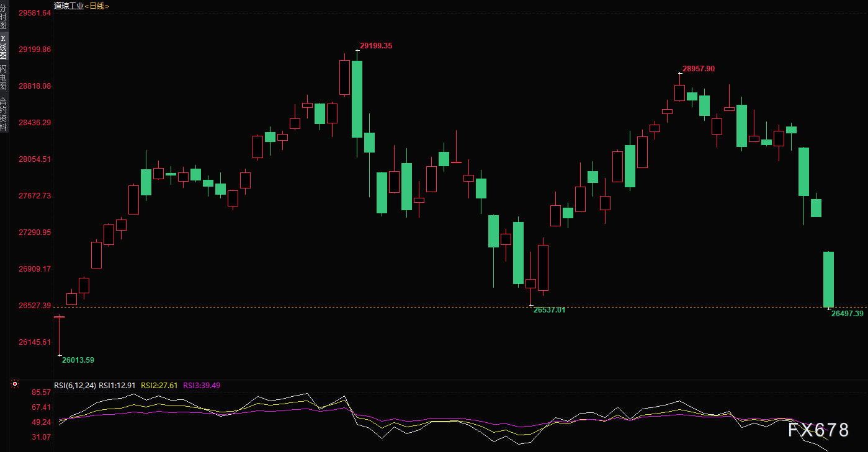Click the 29199.86 axis value
This screenshot has height=452, width=868.
35,49
